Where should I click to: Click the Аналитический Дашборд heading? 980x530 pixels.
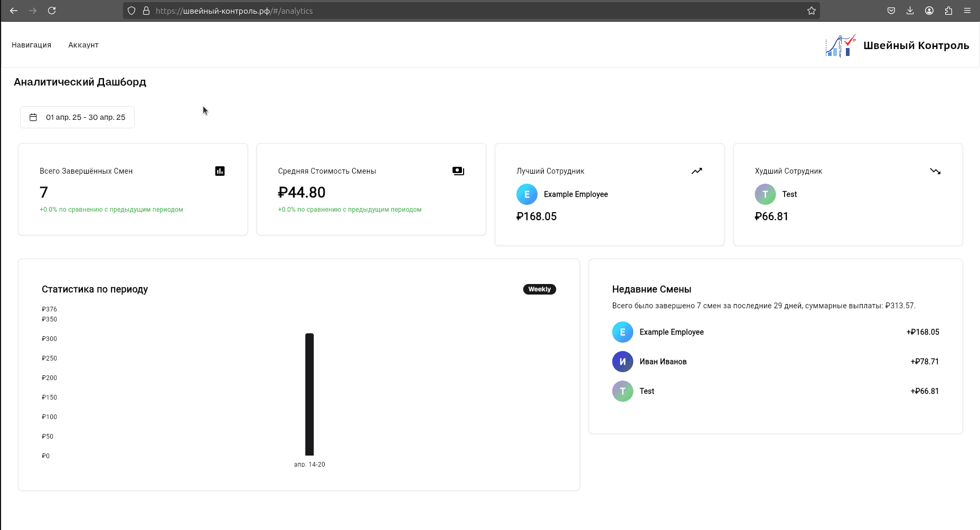pyautogui.click(x=80, y=82)
